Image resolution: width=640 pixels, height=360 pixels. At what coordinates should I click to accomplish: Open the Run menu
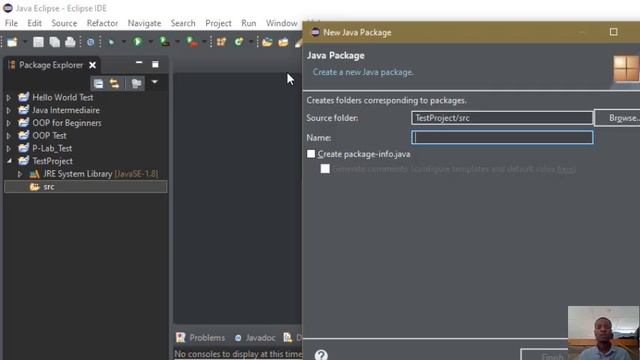249,23
